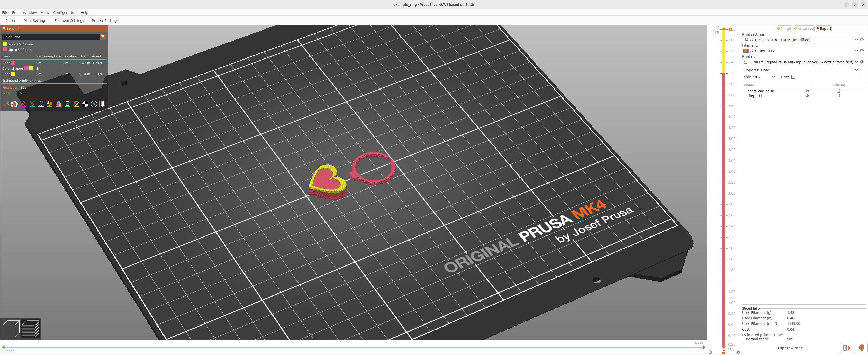
Task: Toggle pause prints display via the hourglass icon
Action: (67, 104)
